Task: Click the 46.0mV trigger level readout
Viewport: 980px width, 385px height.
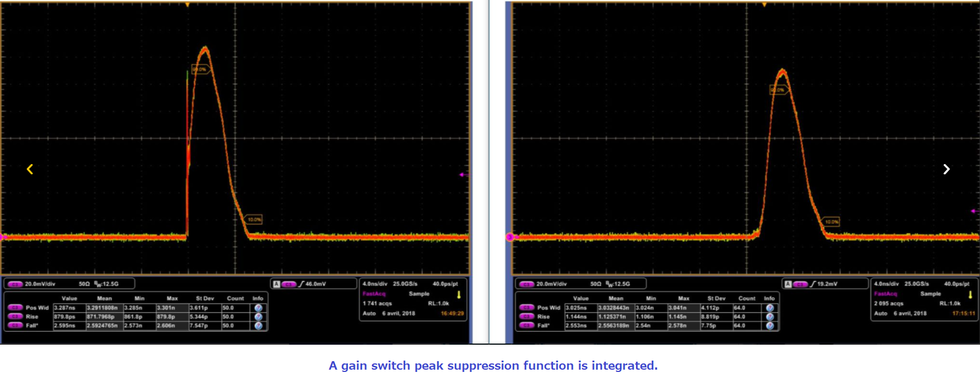Action: point(315,284)
